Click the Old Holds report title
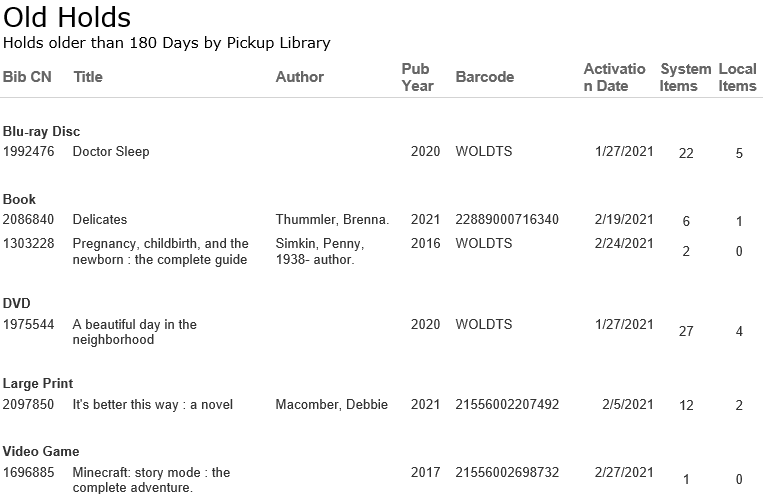 67,17
